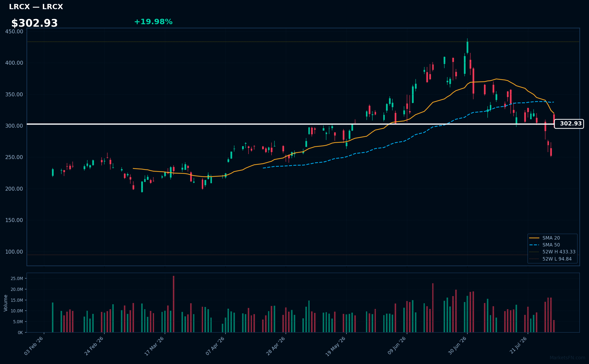Click the +19.98% change percentage
Viewport: 589px width, 364px height.
pyautogui.click(x=153, y=22)
